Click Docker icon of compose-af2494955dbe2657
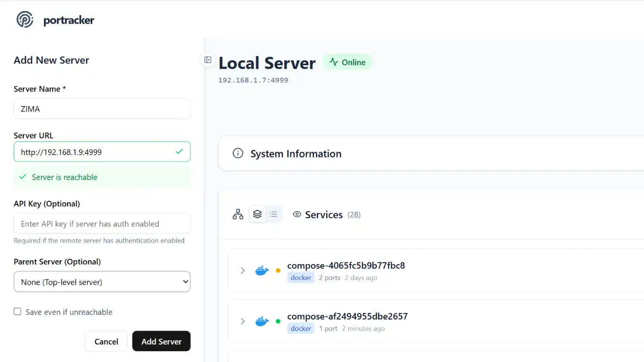 [x=262, y=321]
